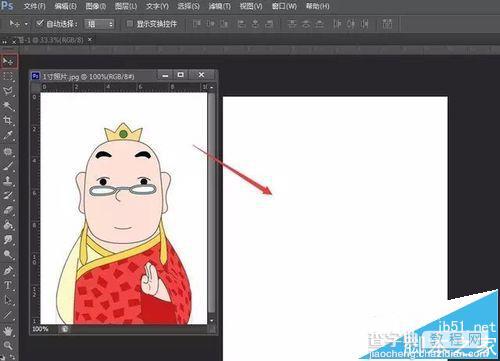
Task: Open the Move tool preset picker arrow
Action: click(x=26, y=24)
